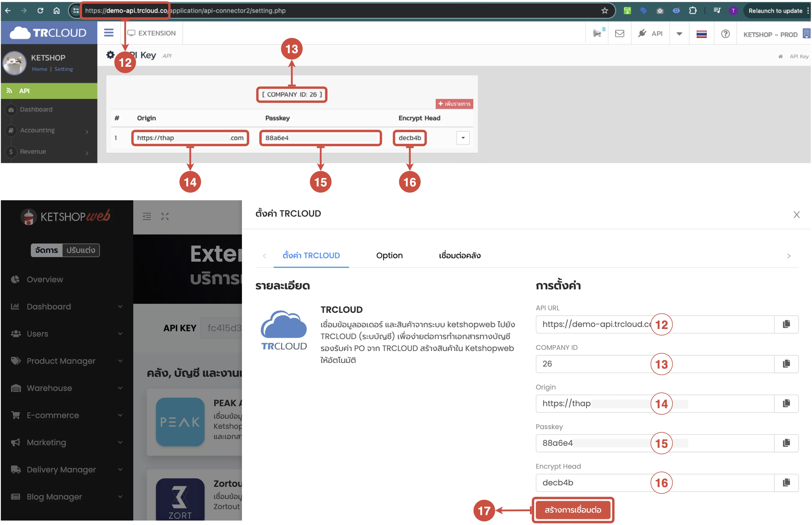Switch to the Option tab

point(389,255)
